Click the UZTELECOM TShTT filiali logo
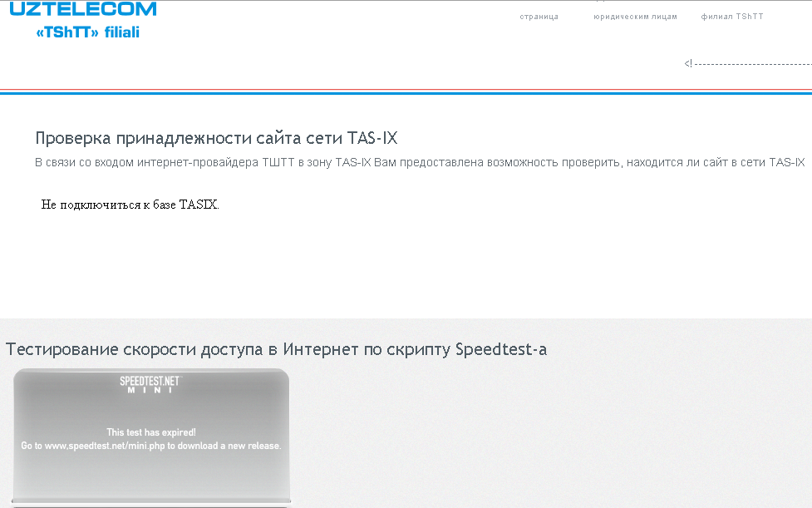Viewport: 812px width, 508px height. click(x=83, y=21)
